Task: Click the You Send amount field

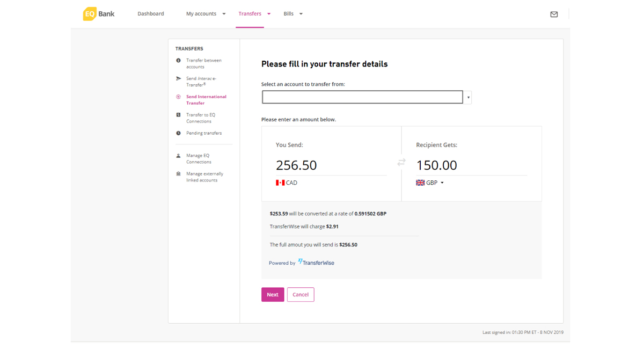Action: tap(330, 165)
